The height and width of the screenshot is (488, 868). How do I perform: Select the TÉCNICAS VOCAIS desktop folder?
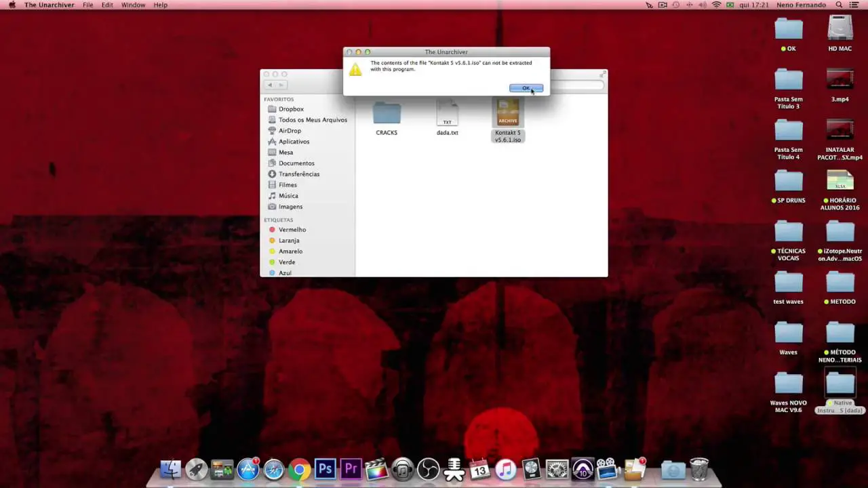[789, 241]
